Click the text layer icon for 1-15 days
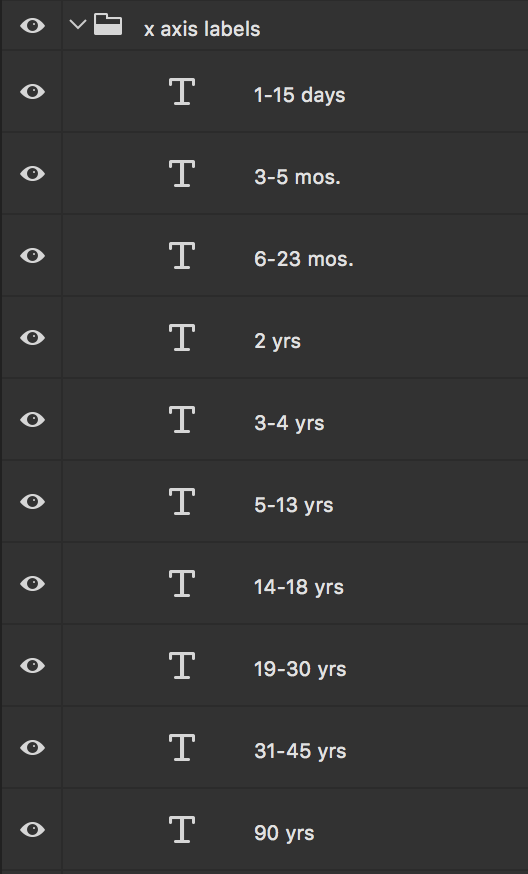Viewport: 528px width, 874px height. [182, 91]
